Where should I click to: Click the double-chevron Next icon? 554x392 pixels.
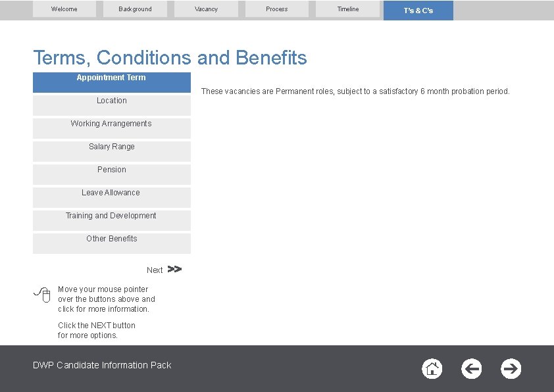pos(173,269)
